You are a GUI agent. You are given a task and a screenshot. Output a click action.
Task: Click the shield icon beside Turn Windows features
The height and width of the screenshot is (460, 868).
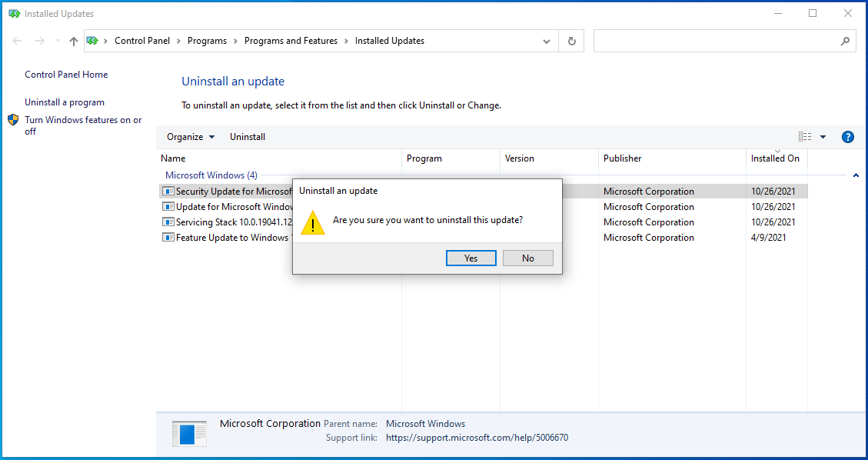pyautogui.click(x=12, y=120)
